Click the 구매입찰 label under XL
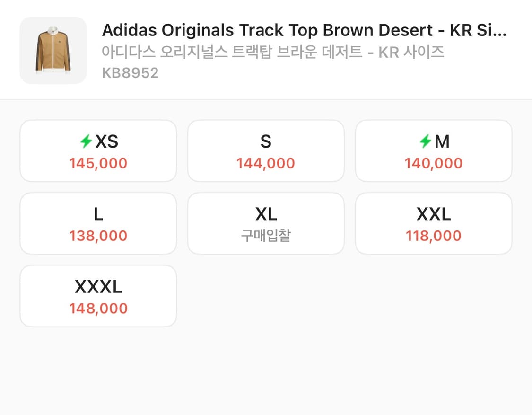This screenshot has height=415, width=532. 266,236
